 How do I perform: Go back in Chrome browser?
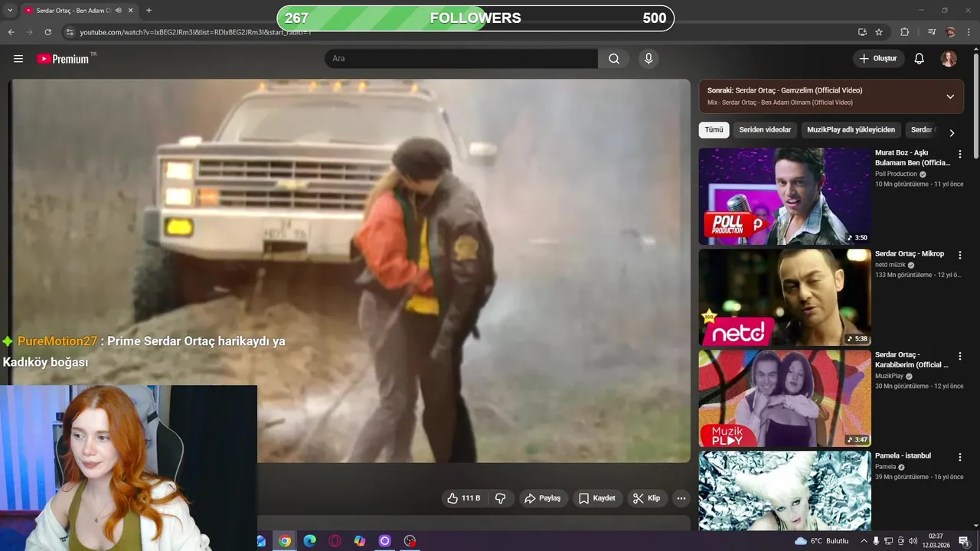click(11, 32)
